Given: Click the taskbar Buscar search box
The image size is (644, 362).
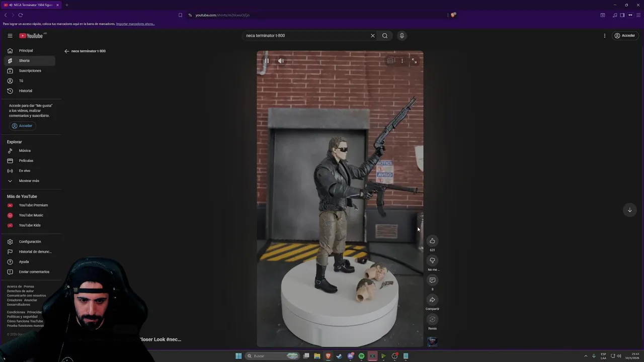Looking at the screenshot, I should (272, 356).
